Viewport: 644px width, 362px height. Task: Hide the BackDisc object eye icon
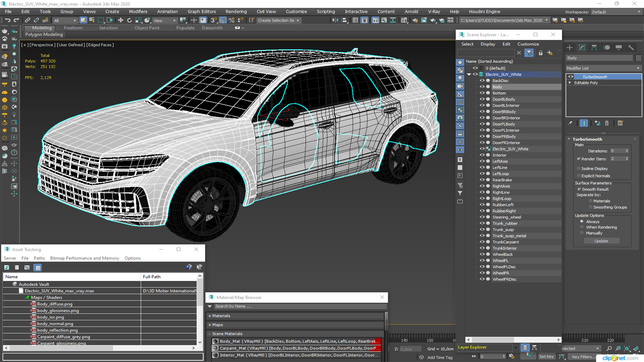[482, 81]
